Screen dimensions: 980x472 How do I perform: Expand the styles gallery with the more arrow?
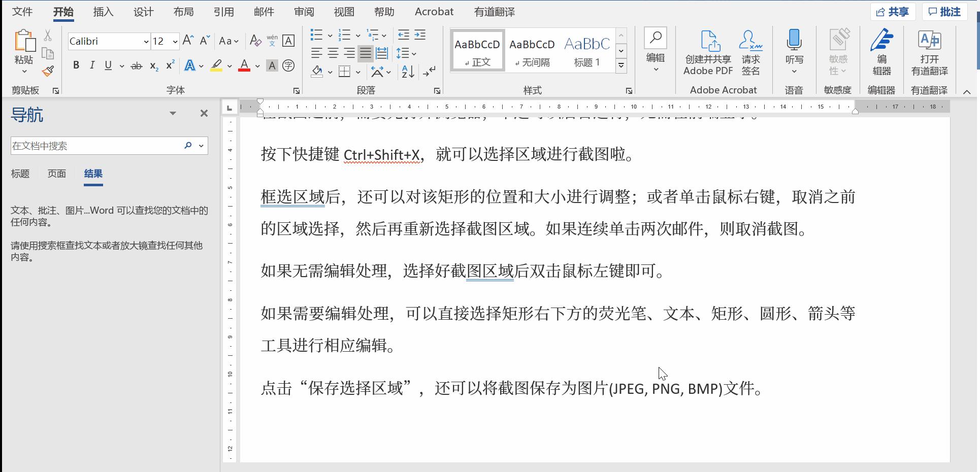[x=621, y=65]
